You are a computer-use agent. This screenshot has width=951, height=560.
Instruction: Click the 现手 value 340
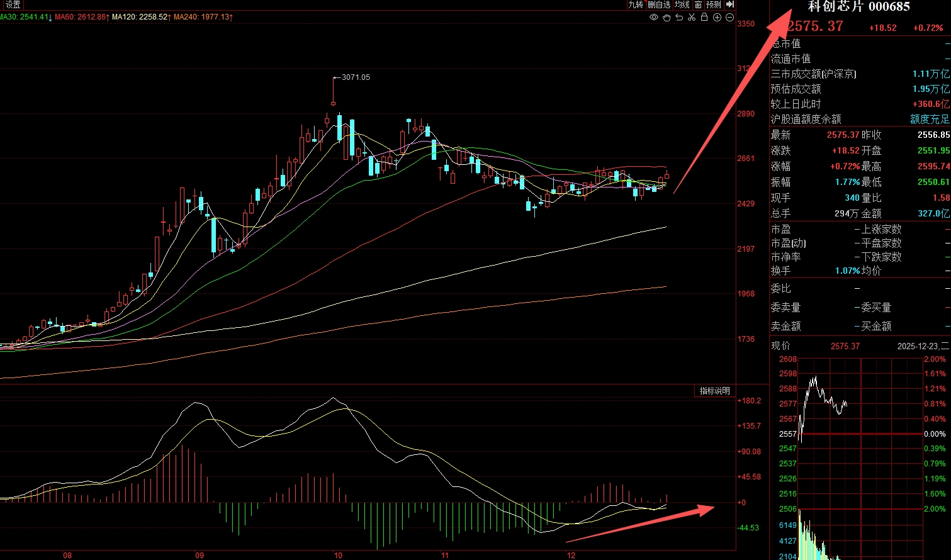pyautogui.click(x=852, y=198)
